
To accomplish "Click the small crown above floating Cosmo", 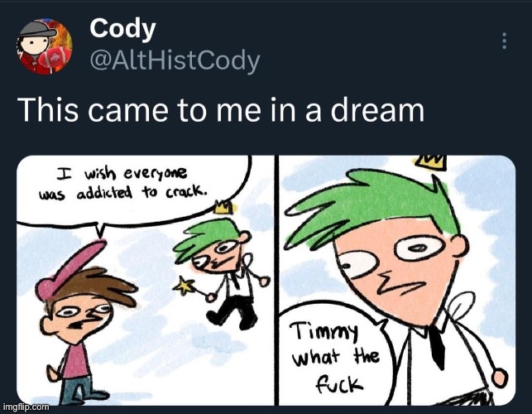I will coord(223,207).
